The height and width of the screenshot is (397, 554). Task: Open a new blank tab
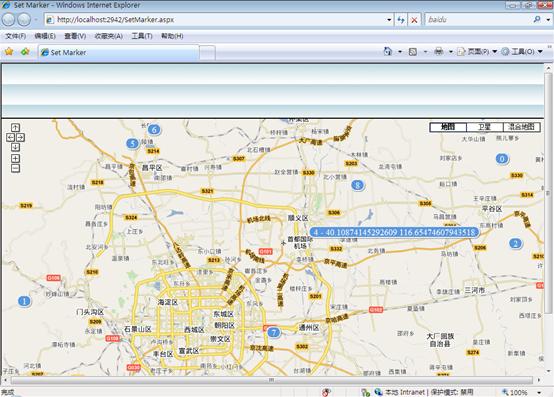pyautogui.click(x=207, y=53)
